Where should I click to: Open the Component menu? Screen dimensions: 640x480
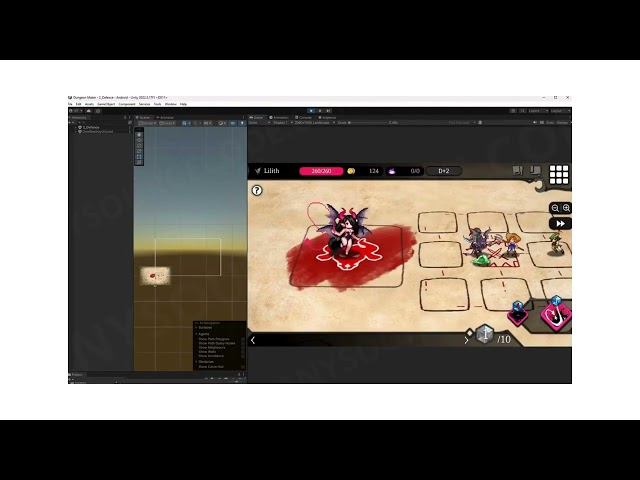127,104
